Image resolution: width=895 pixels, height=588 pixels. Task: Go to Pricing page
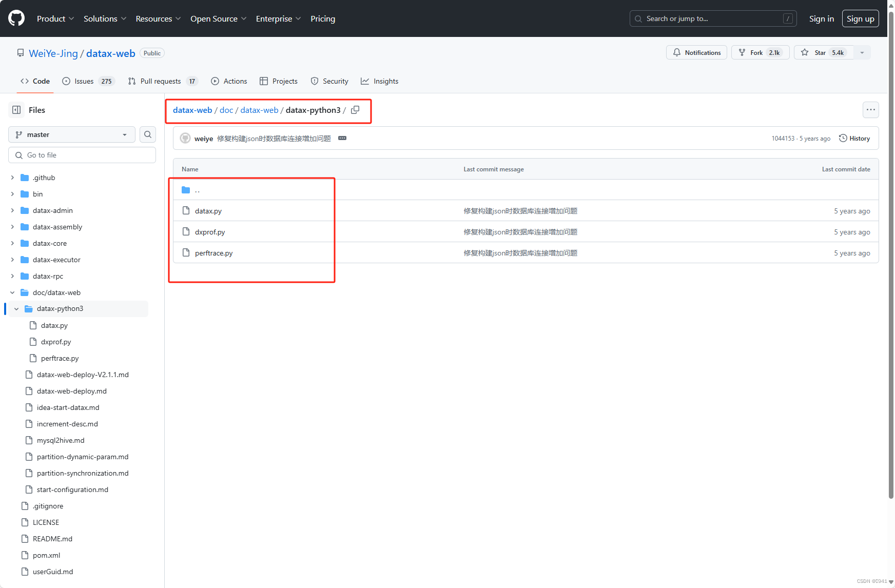pyautogui.click(x=323, y=18)
